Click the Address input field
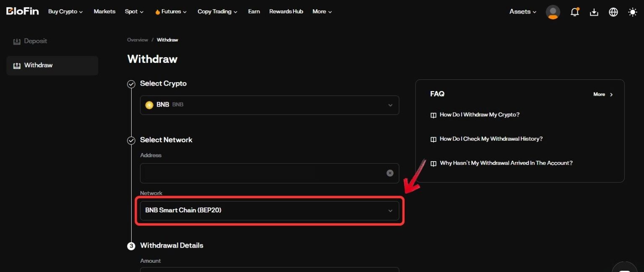644x272 pixels. click(x=264, y=173)
